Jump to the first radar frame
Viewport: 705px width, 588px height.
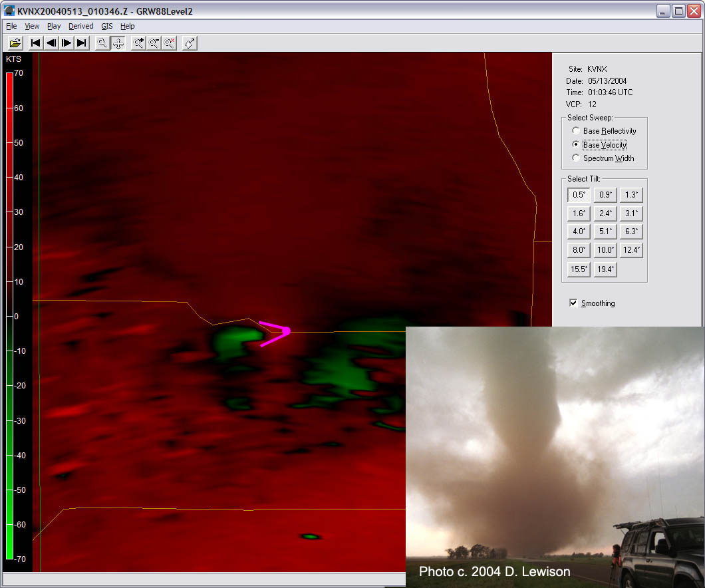tap(35, 43)
